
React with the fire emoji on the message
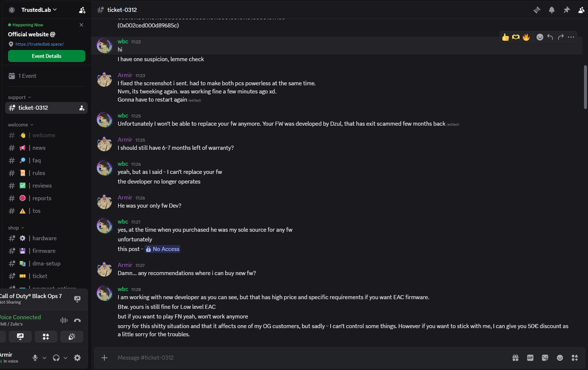click(x=526, y=37)
